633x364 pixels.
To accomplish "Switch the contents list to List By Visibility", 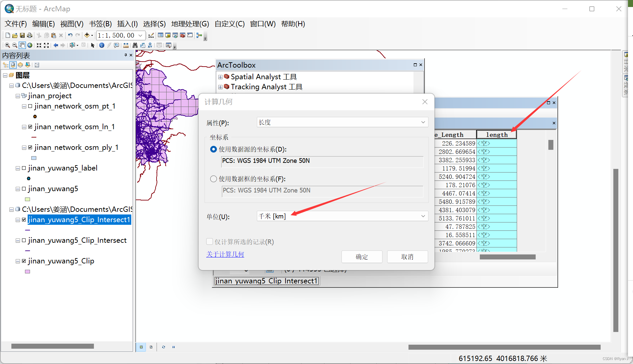I will point(20,65).
